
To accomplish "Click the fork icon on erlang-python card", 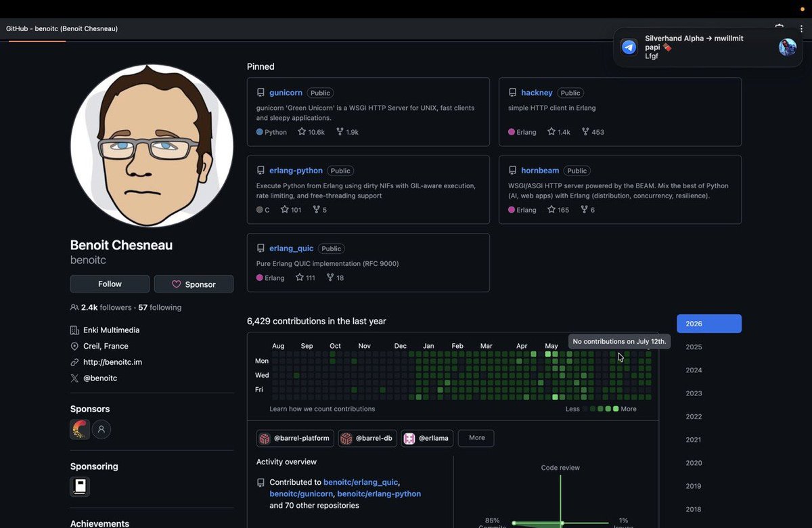I will (316, 210).
